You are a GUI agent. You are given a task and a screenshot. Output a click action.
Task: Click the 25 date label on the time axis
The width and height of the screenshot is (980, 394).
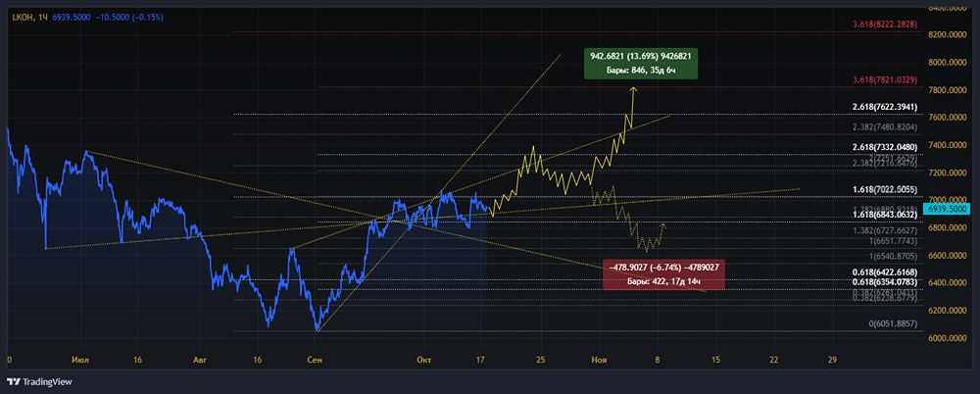(541, 360)
